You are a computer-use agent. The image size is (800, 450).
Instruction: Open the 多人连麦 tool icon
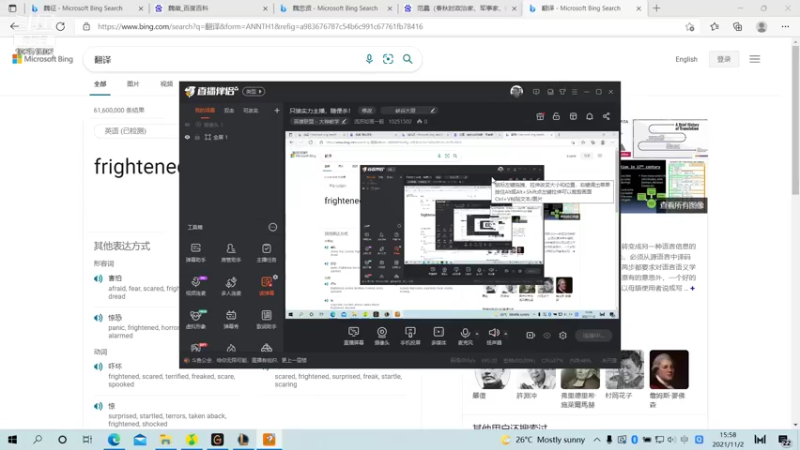pyautogui.click(x=231, y=286)
